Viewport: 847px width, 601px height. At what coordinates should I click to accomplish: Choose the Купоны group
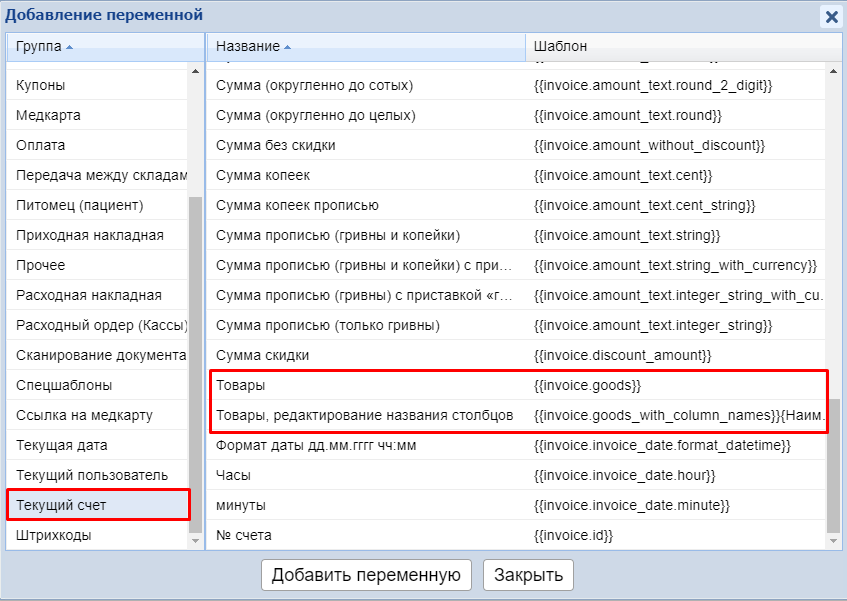(41, 85)
